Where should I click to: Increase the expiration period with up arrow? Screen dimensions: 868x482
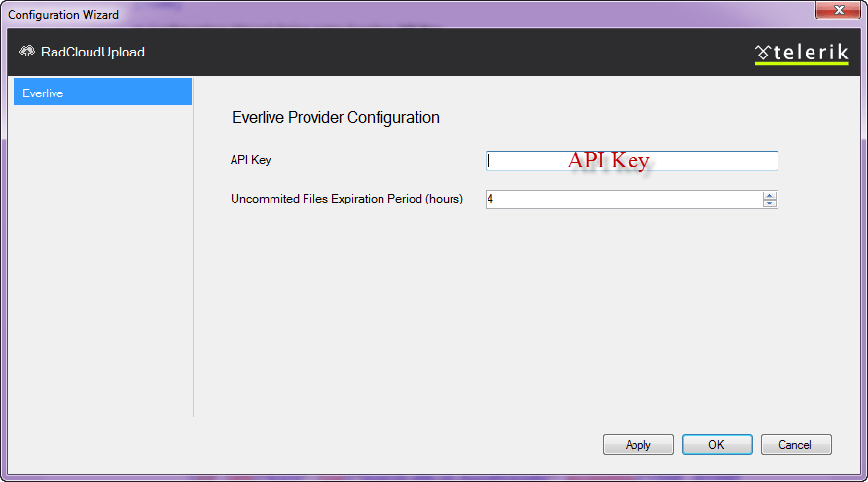click(x=770, y=195)
